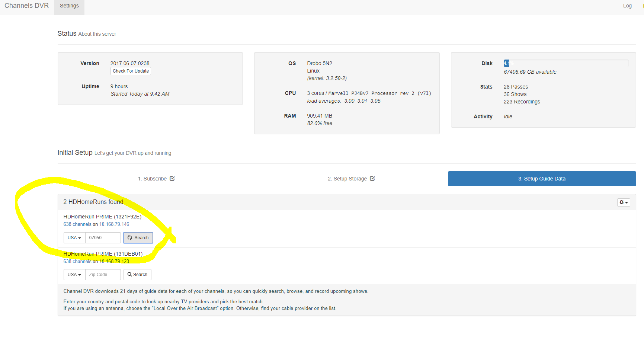Open the 10.168.79.146 device address link
This screenshot has height=339, width=644.
coord(114,224)
